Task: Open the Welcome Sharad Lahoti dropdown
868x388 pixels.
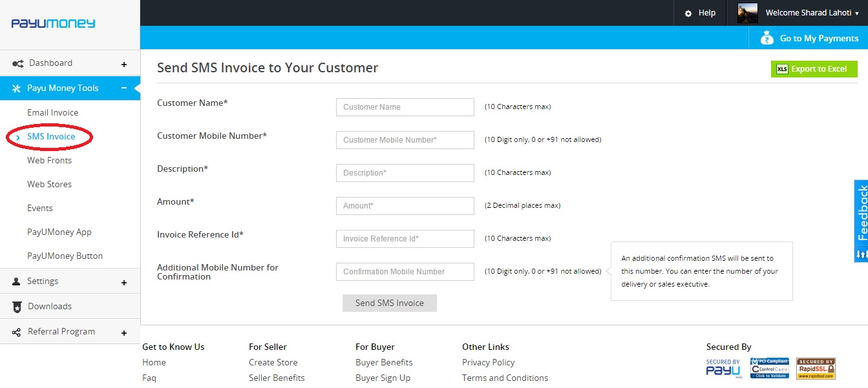Action: click(x=812, y=13)
